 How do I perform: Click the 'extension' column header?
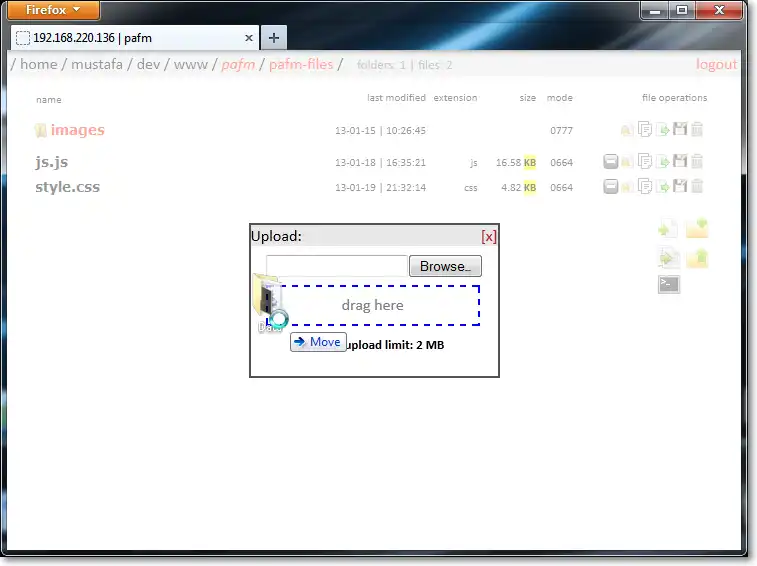(x=455, y=98)
